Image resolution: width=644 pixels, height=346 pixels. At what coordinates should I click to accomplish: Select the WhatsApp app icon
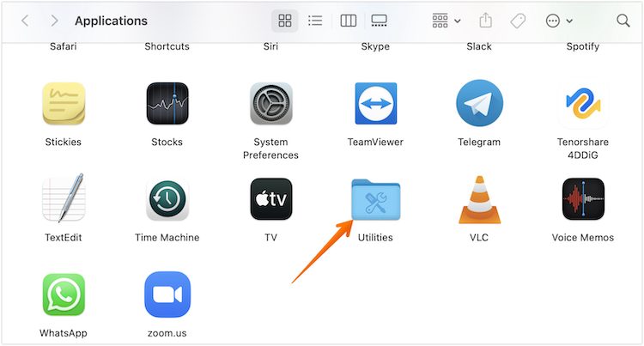(x=64, y=294)
